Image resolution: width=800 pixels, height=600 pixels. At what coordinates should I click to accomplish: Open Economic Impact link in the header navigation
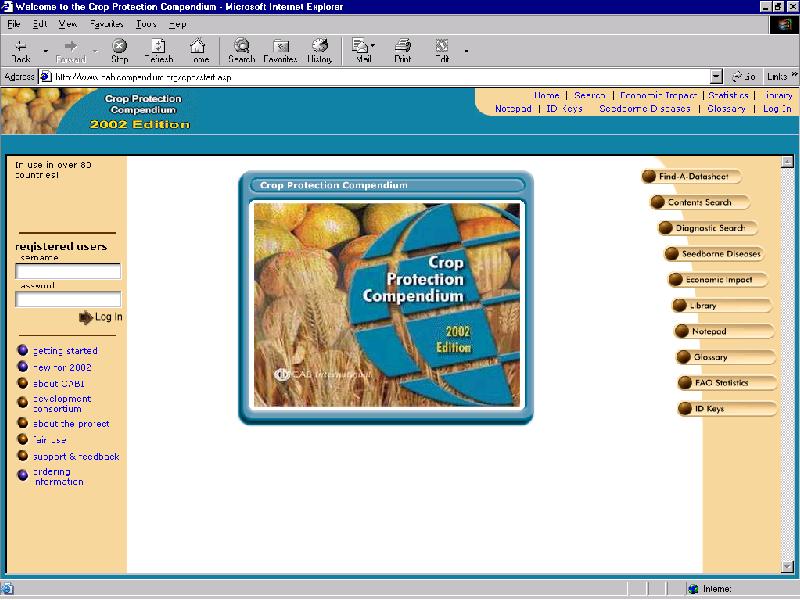click(658, 95)
